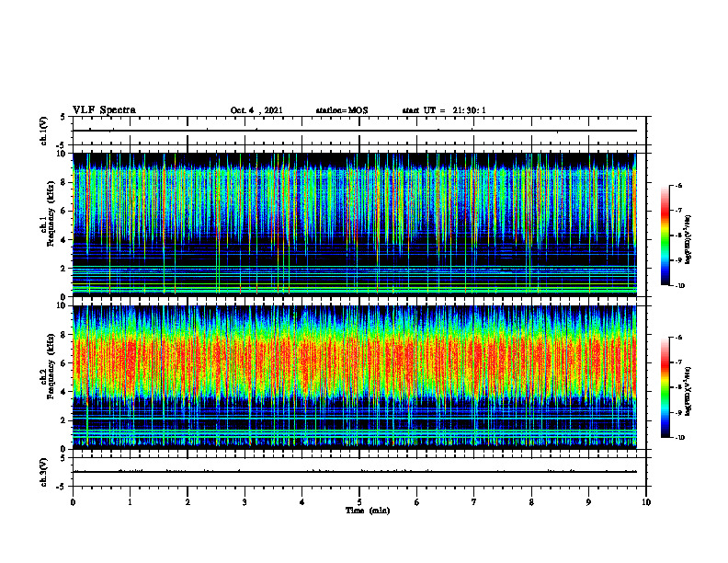Click the '8' kHz tick on ch.1 frequency axis

pos(64,182)
